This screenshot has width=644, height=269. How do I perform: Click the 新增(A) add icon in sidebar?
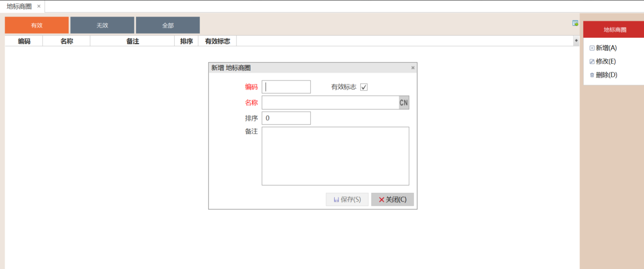(592, 48)
